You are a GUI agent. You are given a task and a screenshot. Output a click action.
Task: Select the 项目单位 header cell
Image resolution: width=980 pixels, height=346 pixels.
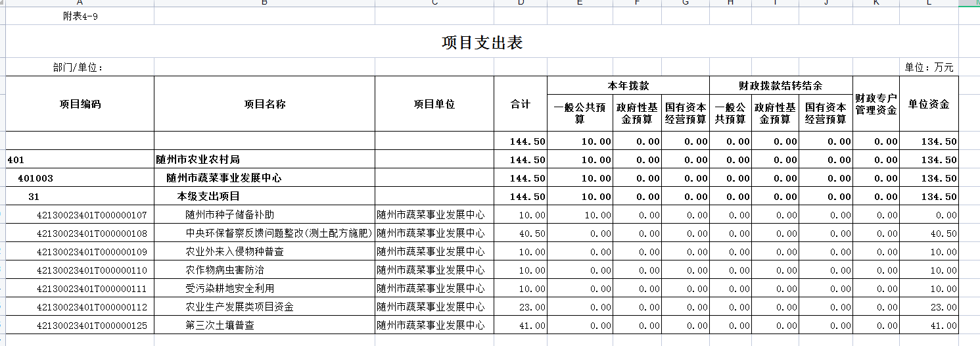point(434,104)
